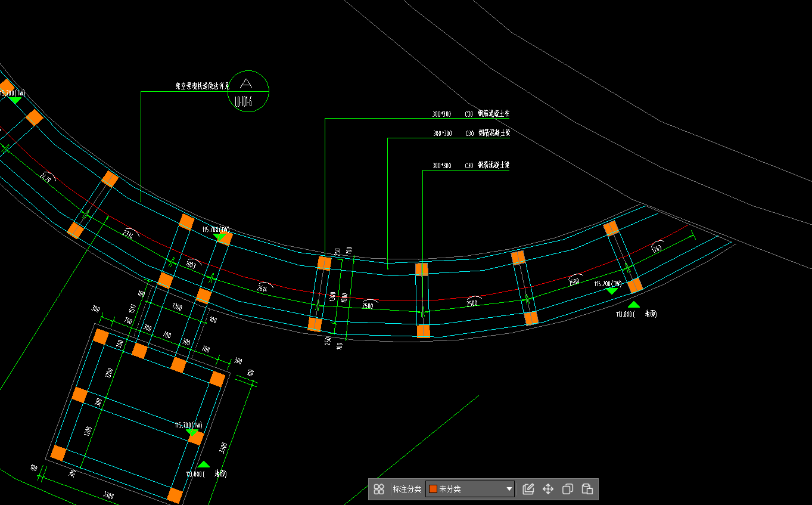The height and width of the screenshot is (505, 812).
Task: Click the 2334 arc dimension text
Action: (x=128, y=234)
